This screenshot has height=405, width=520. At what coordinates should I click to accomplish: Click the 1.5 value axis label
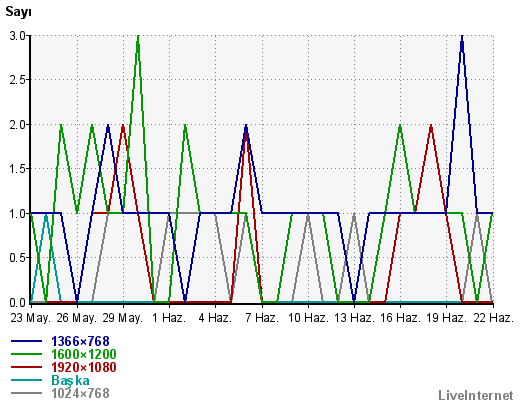[x=18, y=169]
